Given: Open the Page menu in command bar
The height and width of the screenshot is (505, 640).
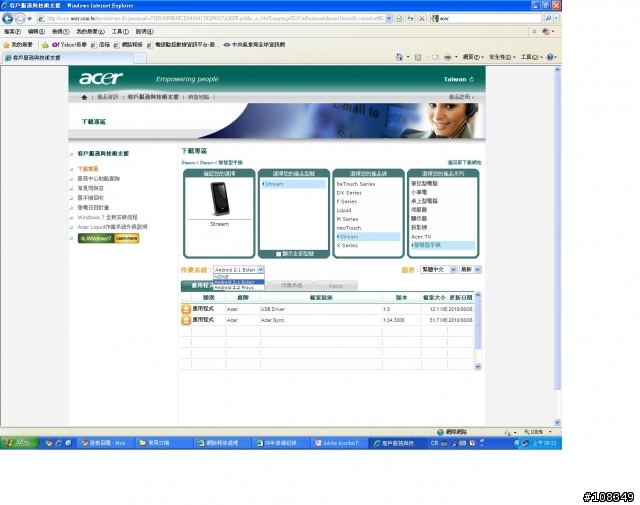Looking at the screenshot, I should coord(473,57).
